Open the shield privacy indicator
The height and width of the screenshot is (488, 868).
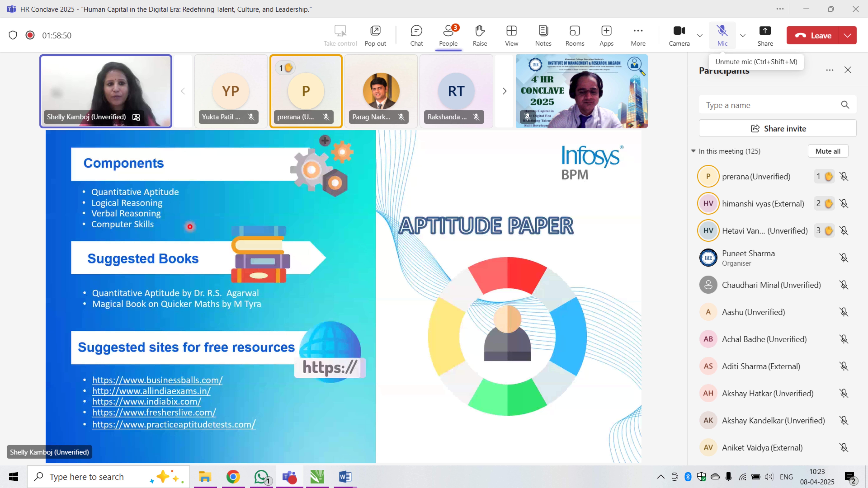(13, 35)
